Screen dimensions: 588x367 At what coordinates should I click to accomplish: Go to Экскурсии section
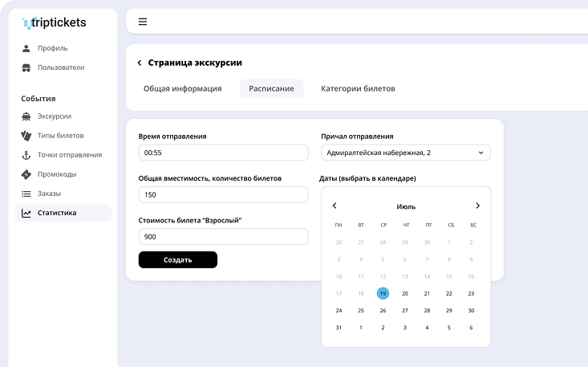(54, 116)
